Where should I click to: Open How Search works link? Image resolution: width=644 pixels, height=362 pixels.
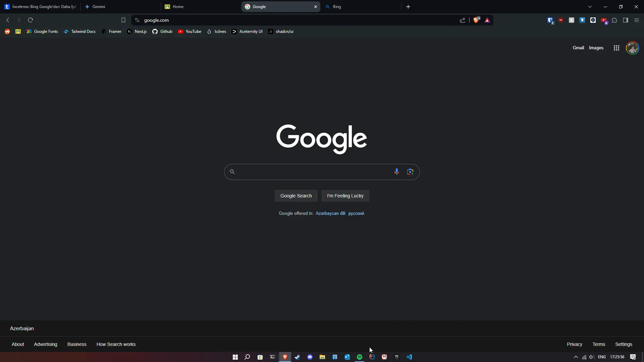(116, 344)
